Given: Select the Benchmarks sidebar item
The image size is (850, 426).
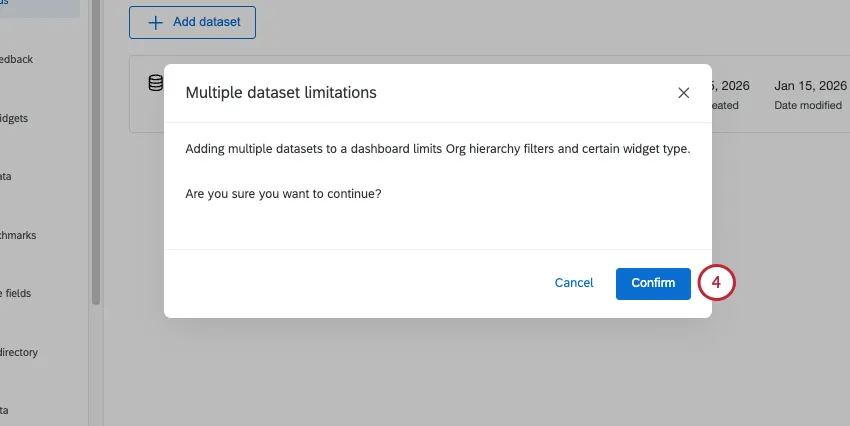Looking at the screenshot, I should (18, 235).
